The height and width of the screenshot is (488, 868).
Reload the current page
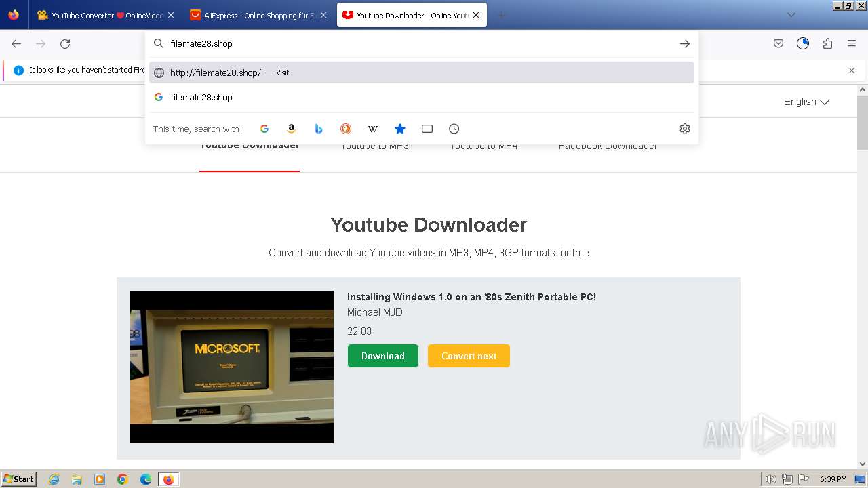click(65, 43)
